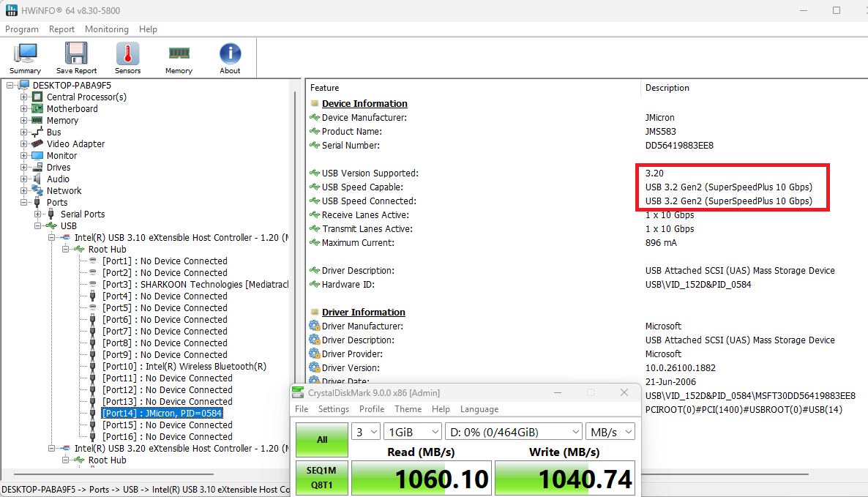Click the tree panel horizontal scrollbar
The image size is (868, 497).
click(113, 474)
